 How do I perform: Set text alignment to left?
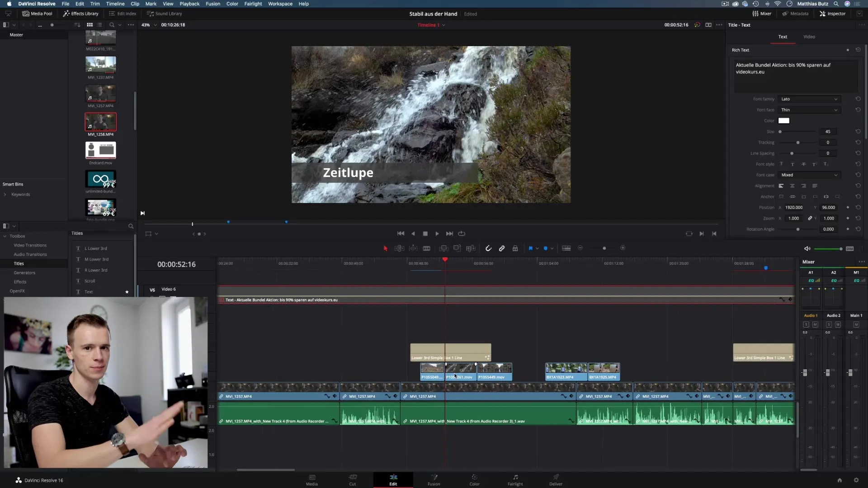click(781, 186)
